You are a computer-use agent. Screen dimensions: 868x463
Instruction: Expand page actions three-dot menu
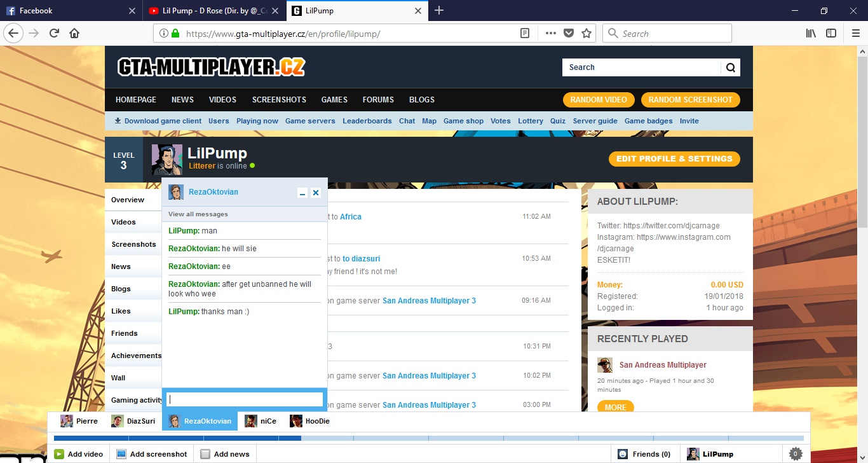click(x=550, y=34)
